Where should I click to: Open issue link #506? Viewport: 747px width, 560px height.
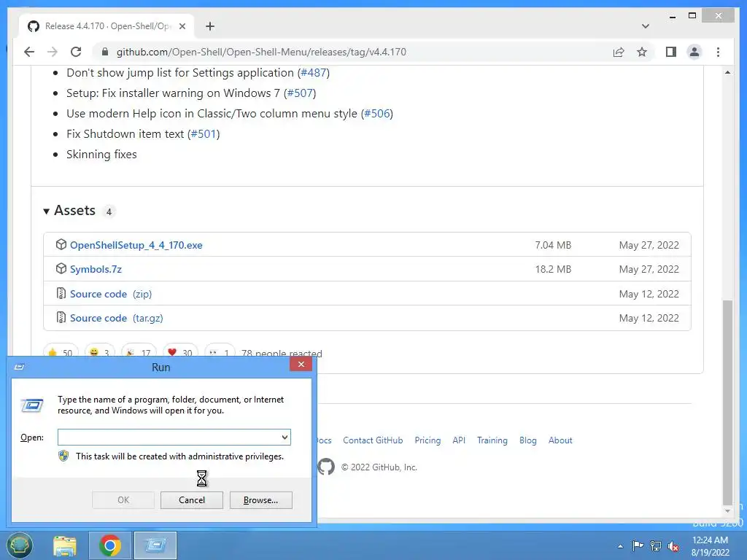[x=377, y=114]
